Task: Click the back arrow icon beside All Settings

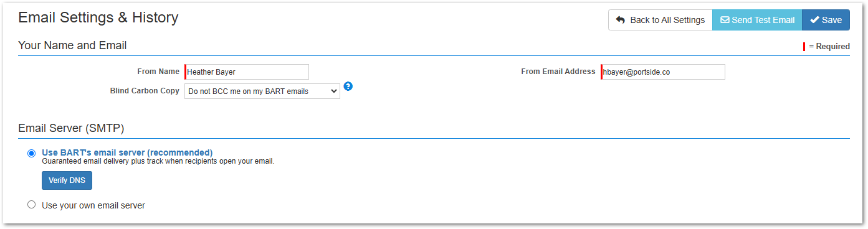Action: click(x=620, y=20)
